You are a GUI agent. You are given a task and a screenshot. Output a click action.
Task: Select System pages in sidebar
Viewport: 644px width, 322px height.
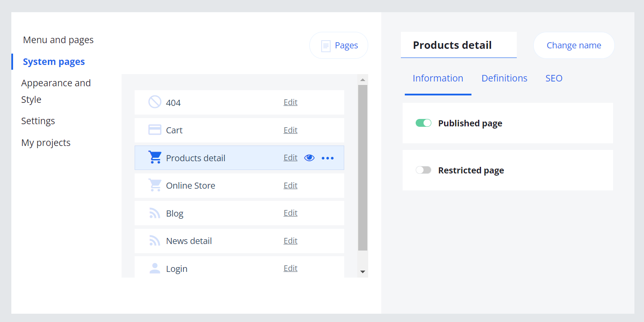pos(54,62)
